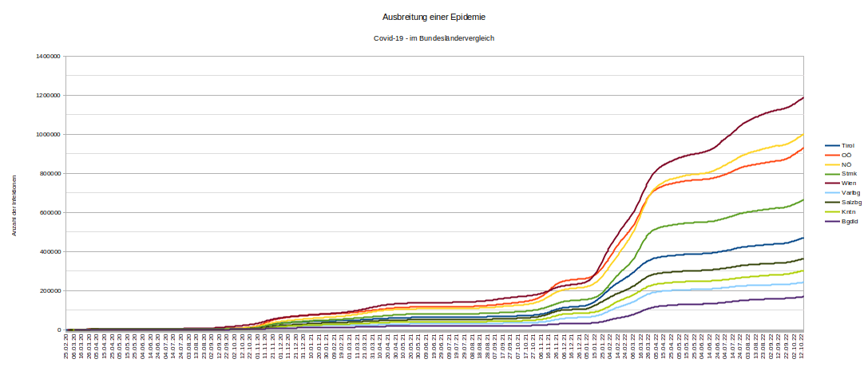Select the chart title 'Ausbreitung einer Epidemie'
The width and height of the screenshot is (868, 367).
pyautogui.click(x=434, y=17)
